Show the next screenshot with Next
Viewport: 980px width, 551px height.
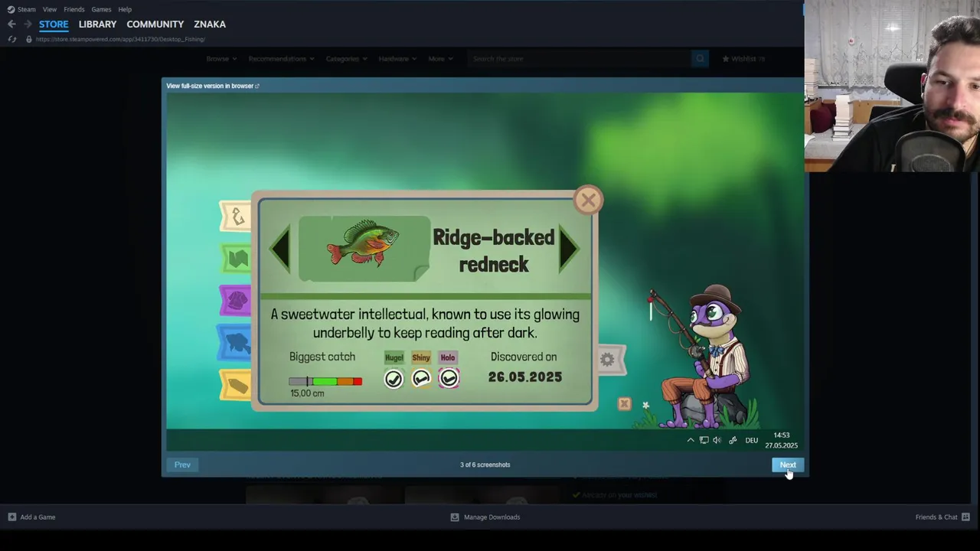pos(788,465)
